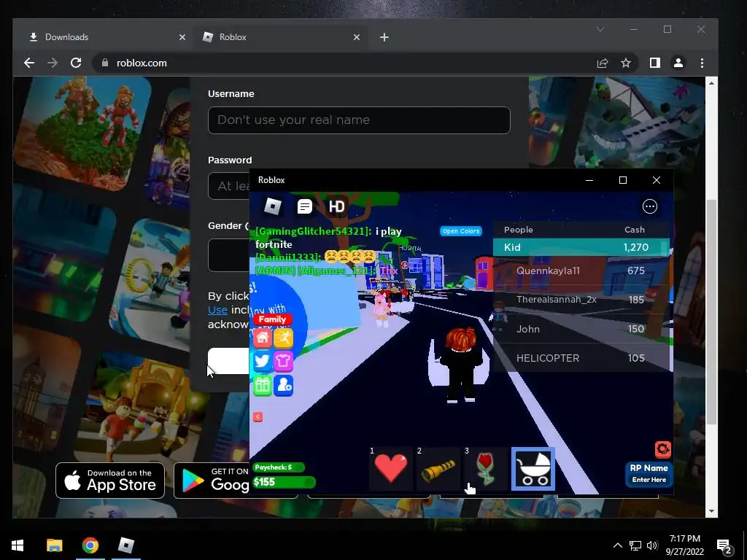Click the roblox.com address bar

pyautogui.click(x=343, y=63)
